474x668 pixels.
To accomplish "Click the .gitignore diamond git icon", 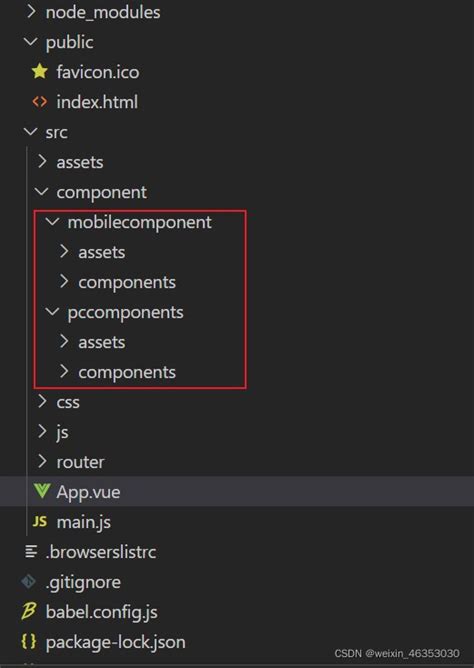I will [x=29, y=581].
